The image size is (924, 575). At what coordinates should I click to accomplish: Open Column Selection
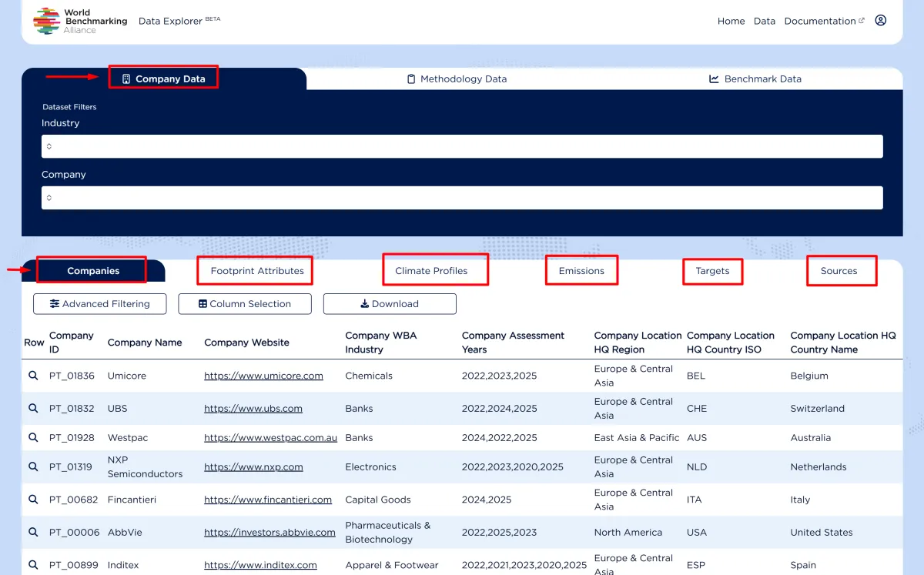[245, 304]
